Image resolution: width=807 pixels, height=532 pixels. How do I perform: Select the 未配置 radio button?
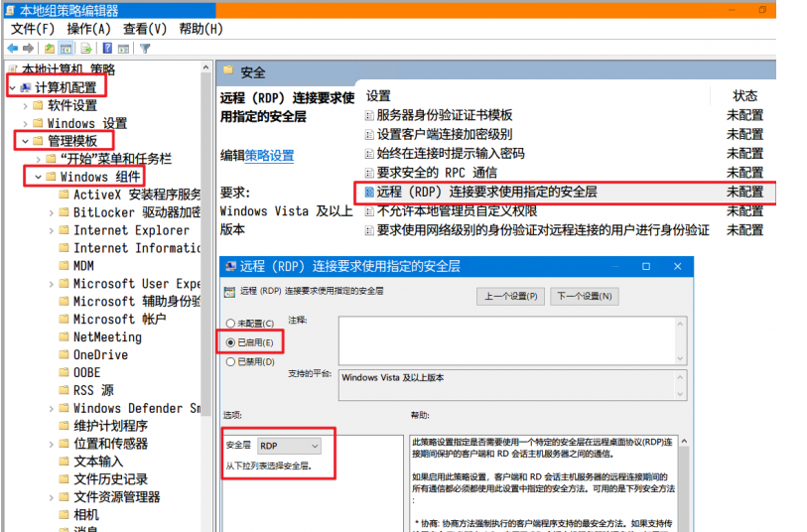231,324
